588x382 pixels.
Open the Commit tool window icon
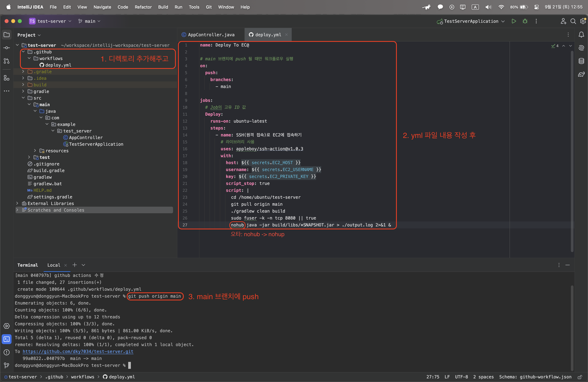click(7, 48)
